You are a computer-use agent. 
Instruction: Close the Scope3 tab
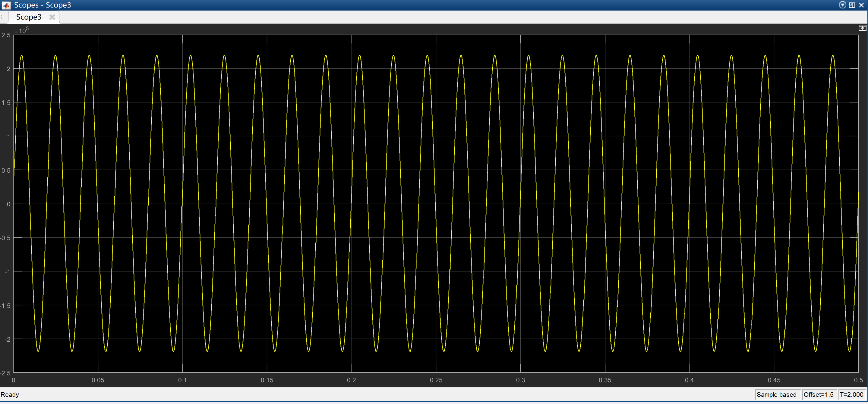click(52, 17)
